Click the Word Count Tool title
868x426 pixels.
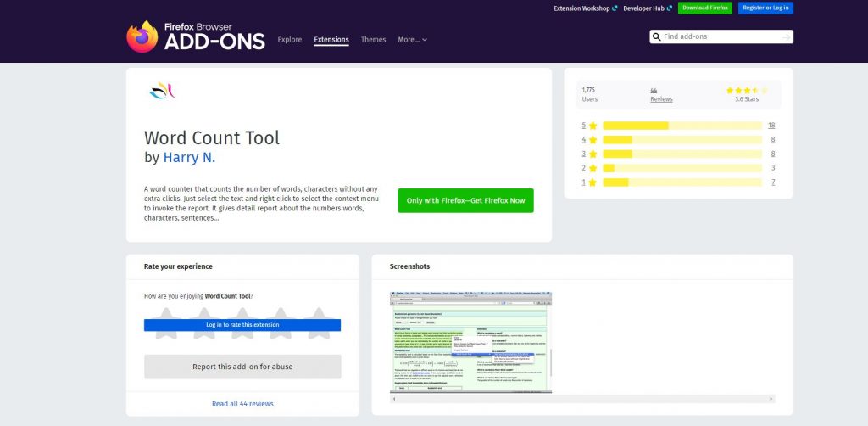click(212, 138)
